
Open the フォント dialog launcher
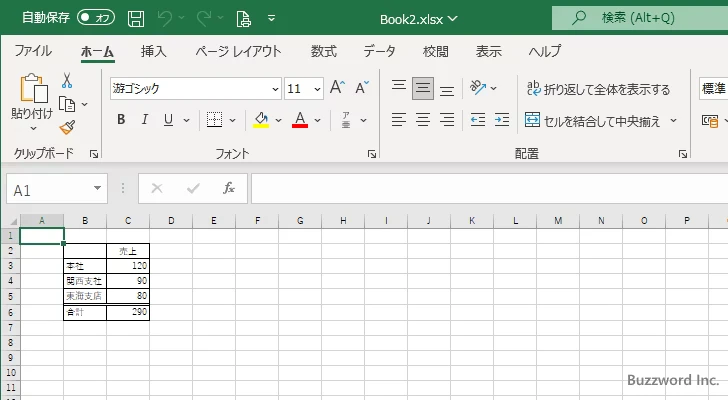(x=371, y=154)
